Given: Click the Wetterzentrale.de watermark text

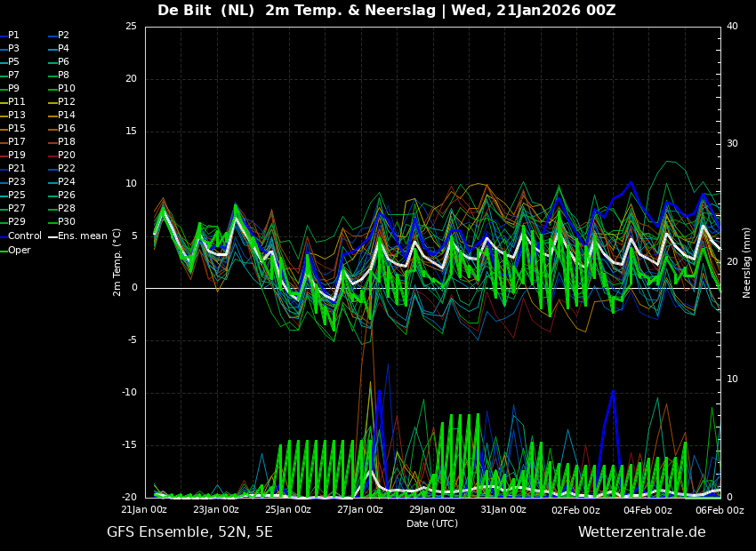Looking at the screenshot, I should [641, 532].
